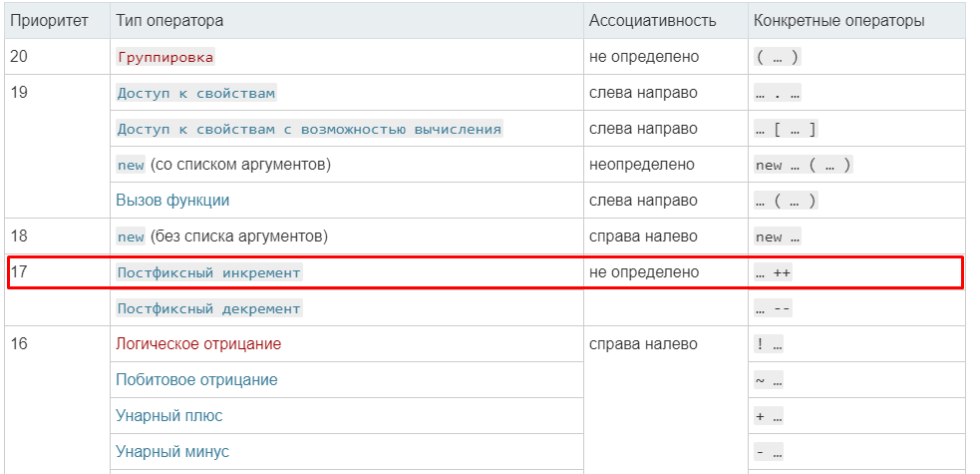Viewport: 980px width, 474px height.
Task: Click the Приоритет column header
Action: tap(50, 20)
